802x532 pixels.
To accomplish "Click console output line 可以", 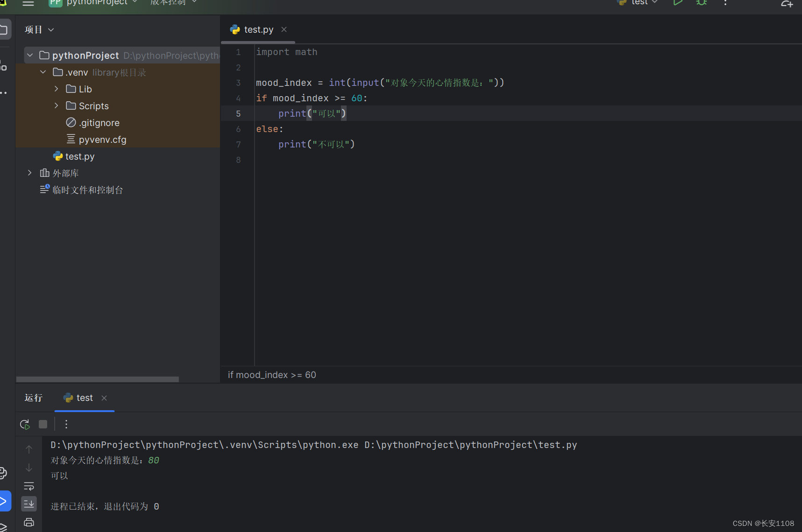I will (x=59, y=476).
